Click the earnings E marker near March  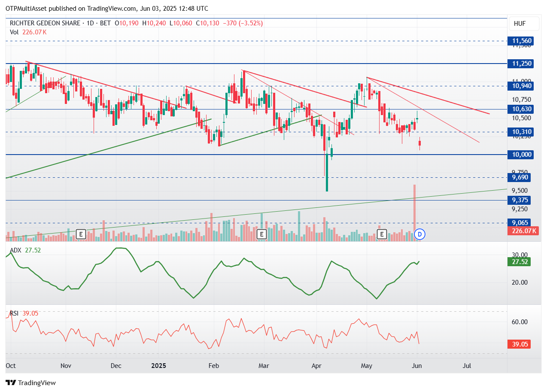coord(261,234)
